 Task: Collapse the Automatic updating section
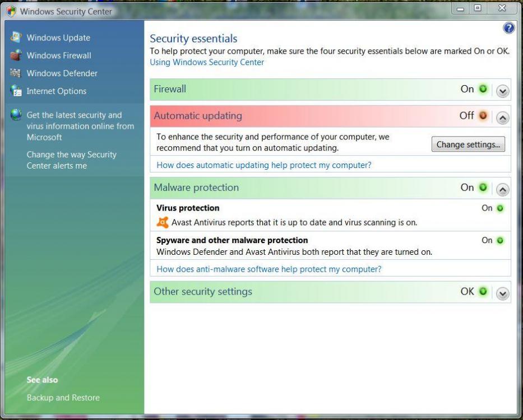tap(502, 118)
